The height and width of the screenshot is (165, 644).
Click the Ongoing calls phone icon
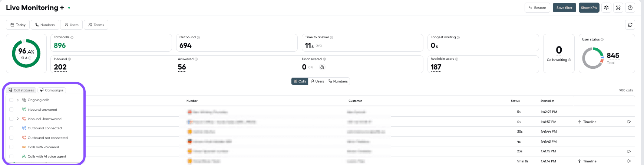click(24, 100)
